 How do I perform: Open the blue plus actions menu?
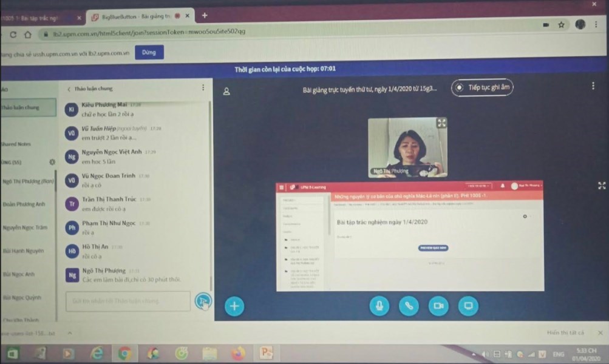coord(234,306)
